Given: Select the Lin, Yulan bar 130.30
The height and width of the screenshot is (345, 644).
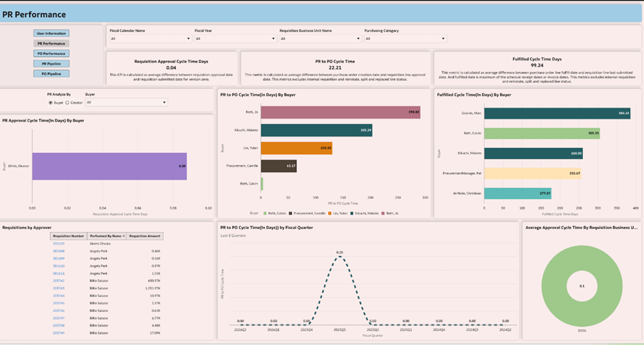Looking at the screenshot, I should [x=297, y=148].
